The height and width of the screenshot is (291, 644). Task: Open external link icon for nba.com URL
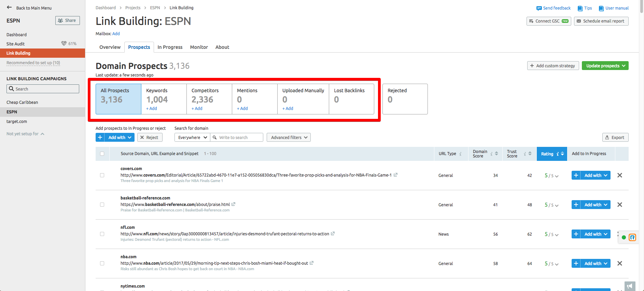pos(312,263)
